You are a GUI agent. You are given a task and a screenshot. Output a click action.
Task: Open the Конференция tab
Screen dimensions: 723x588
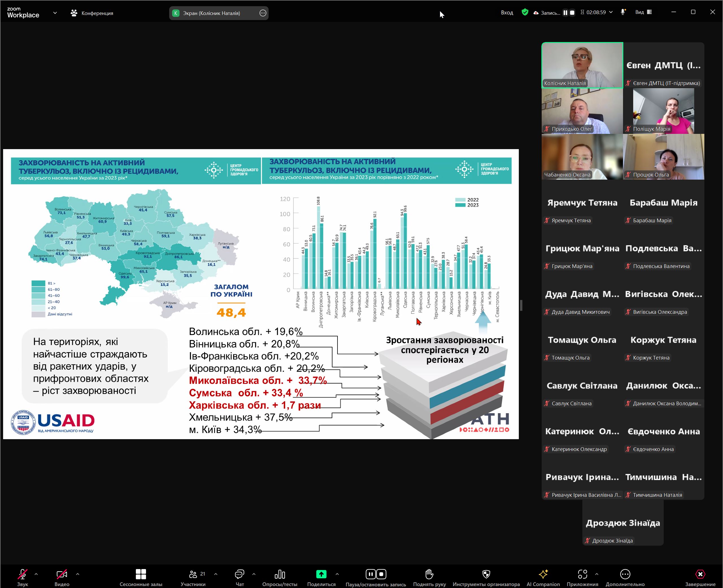[x=92, y=13]
